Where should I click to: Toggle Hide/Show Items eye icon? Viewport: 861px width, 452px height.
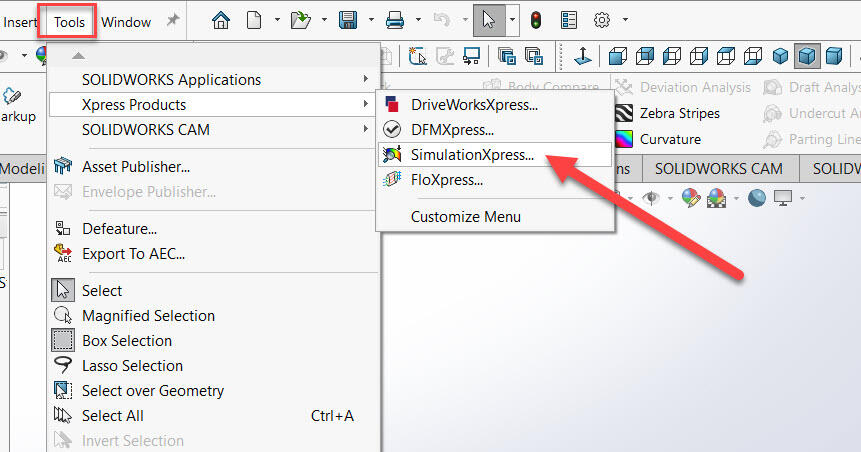pyautogui.click(x=651, y=199)
